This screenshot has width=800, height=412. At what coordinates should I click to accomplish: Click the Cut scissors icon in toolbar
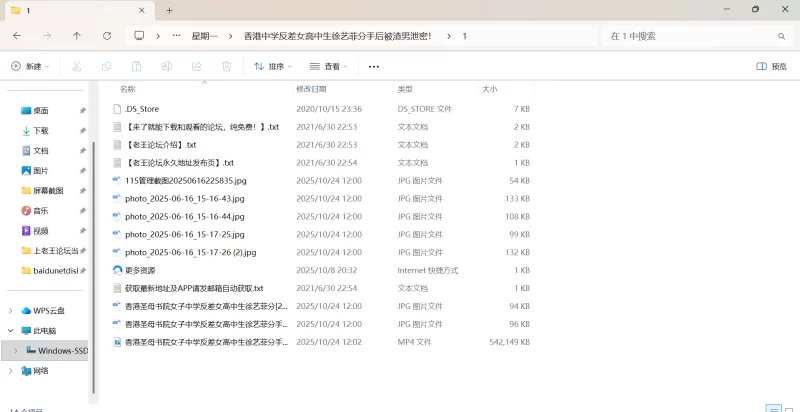coord(76,67)
